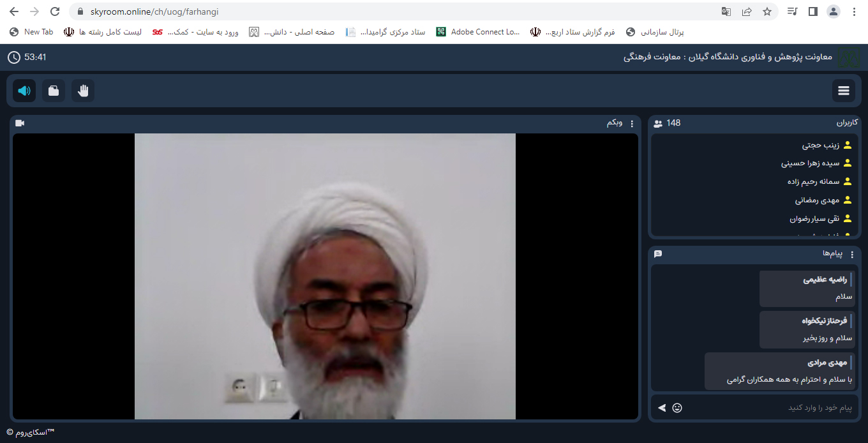Click the chat message input field
Screen dimensions: 868x443
(x=766, y=407)
